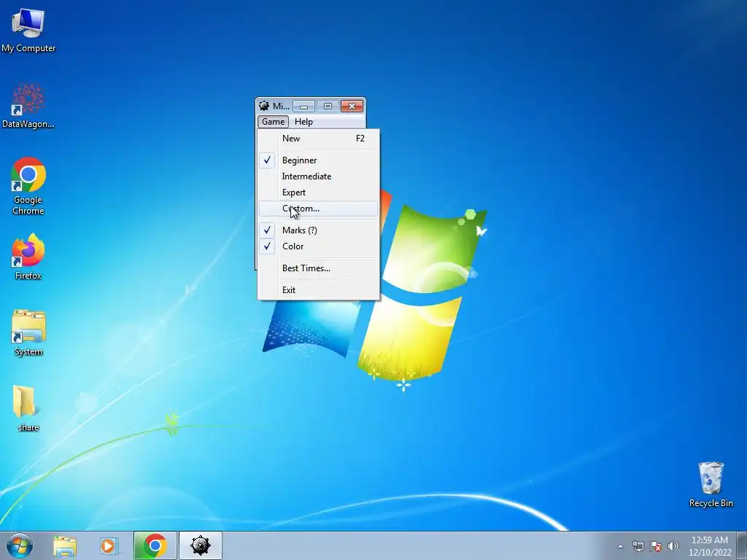Open the System desktop shortcut

[28, 332]
